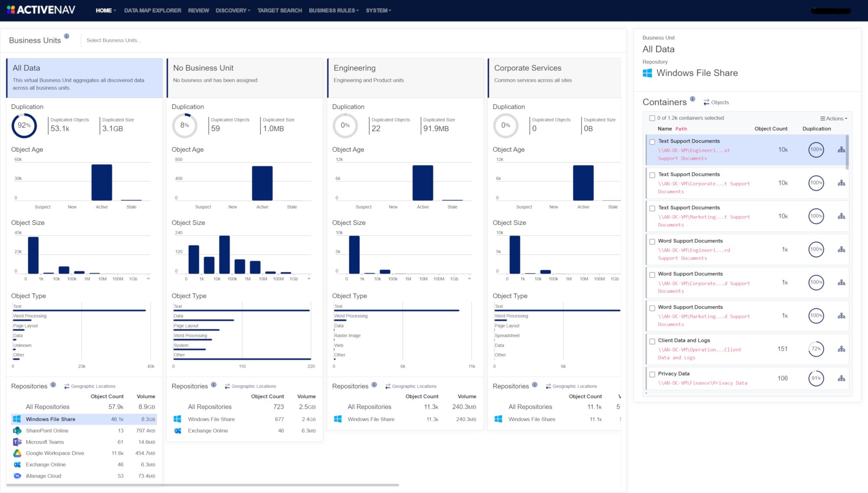This screenshot has width=868, height=493.
Task: Click the iManage Cloud repository icon
Action: [17, 475]
